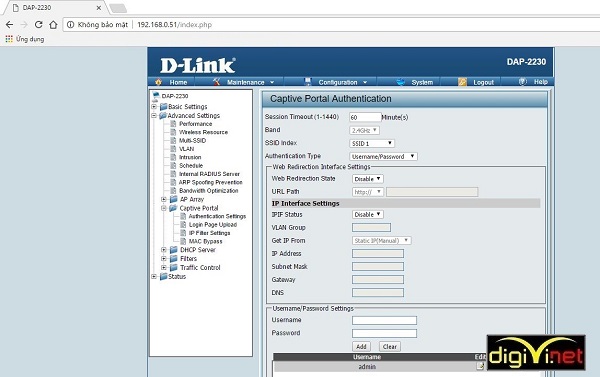Click the Gateway field

pos(378,280)
